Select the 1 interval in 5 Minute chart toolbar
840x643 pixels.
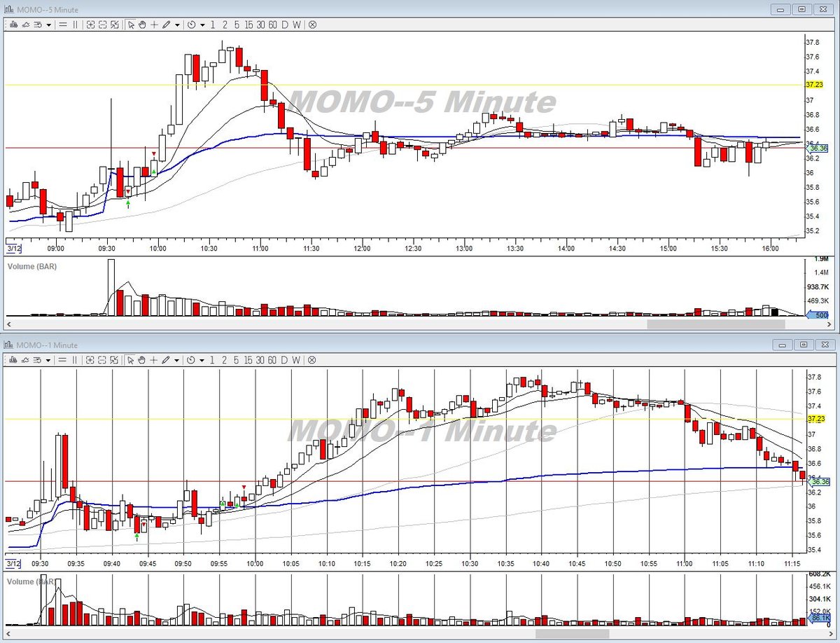click(213, 25)
